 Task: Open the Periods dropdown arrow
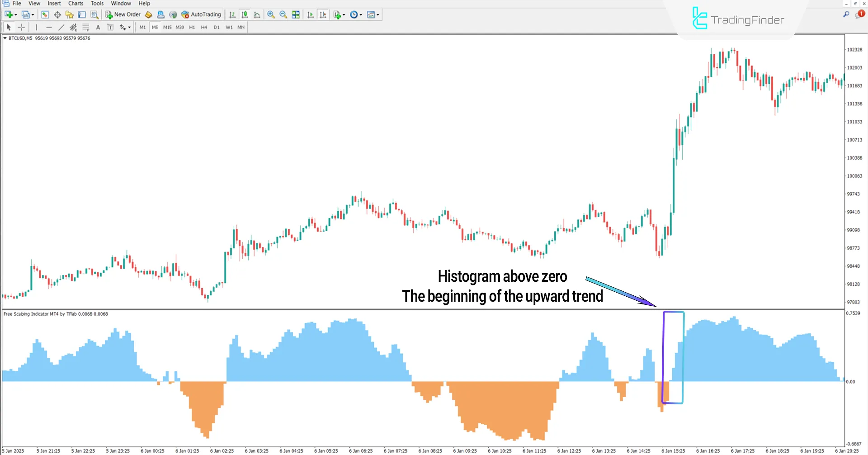360,14
